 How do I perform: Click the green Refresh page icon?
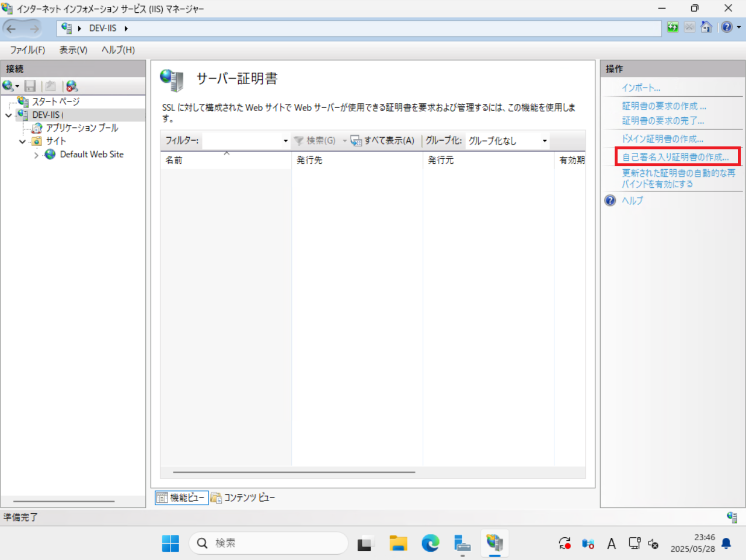click(672, 27)
